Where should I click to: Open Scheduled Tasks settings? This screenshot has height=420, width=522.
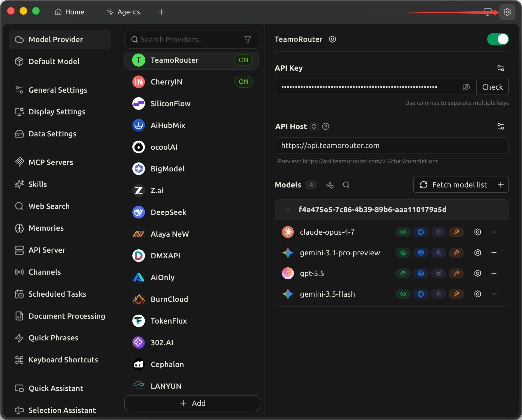click(60, 294)
